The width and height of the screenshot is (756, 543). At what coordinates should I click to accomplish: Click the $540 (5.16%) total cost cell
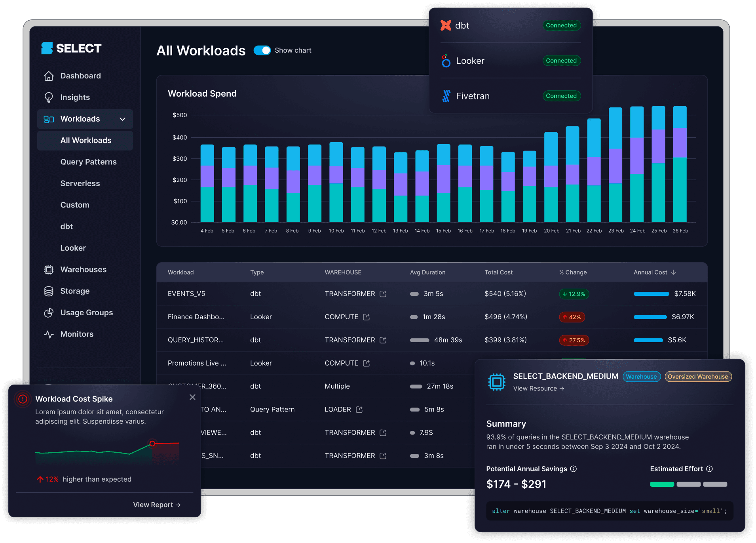(x=505, y=294)
